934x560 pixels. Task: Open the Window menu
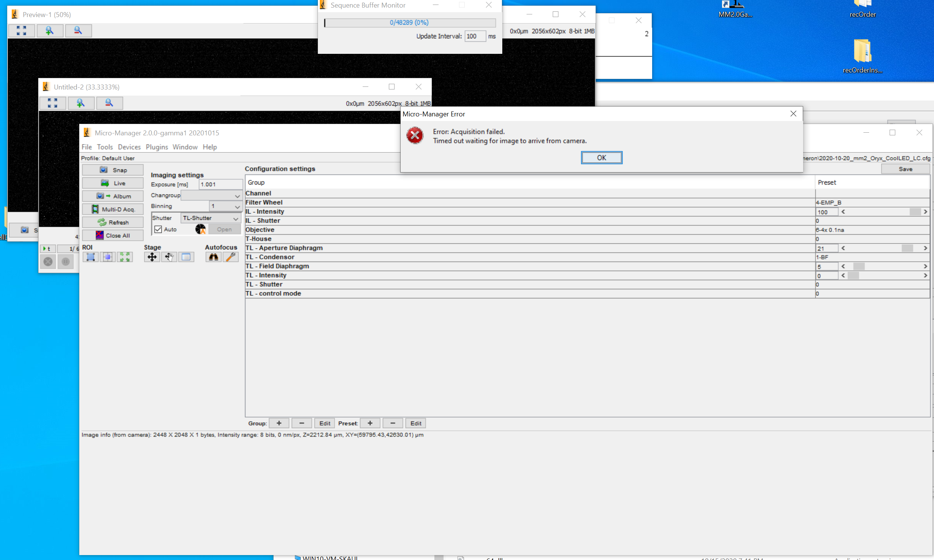(x=185, y=147)
